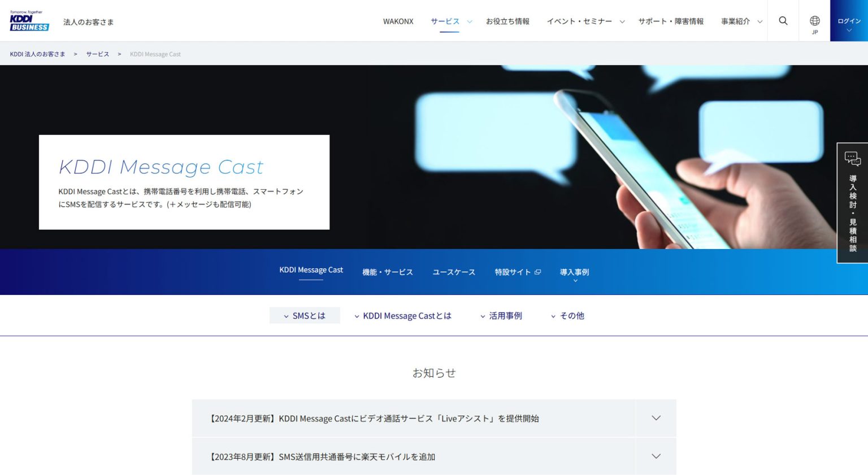
Task: Open the SMSとは section dropdown
Action: (x=305, y=316)
